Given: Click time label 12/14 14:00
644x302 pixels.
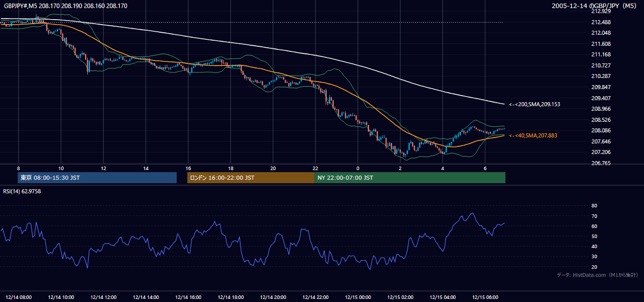Looking at the screenshot, I should [x=146, y=297].
